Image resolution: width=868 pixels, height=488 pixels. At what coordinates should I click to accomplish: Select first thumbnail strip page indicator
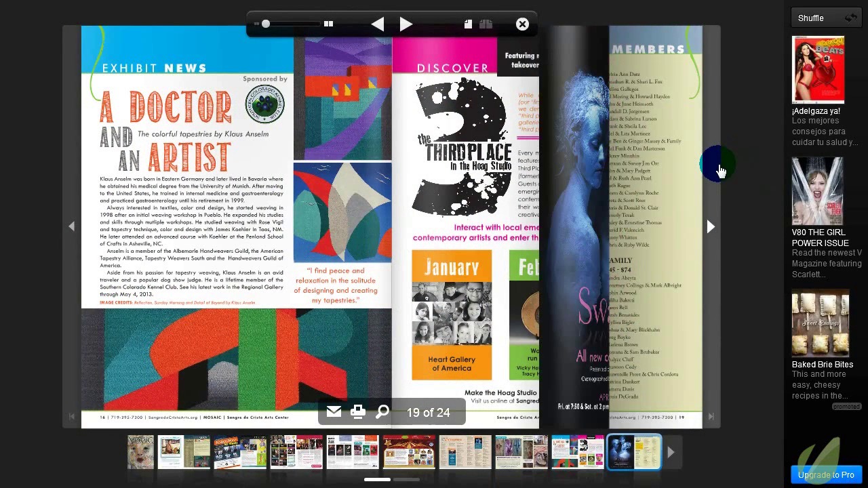[377, 479]
